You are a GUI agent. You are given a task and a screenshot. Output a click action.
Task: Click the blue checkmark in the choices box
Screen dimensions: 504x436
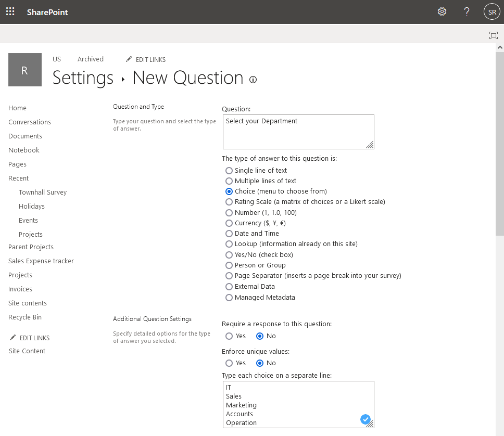(366, 419)
